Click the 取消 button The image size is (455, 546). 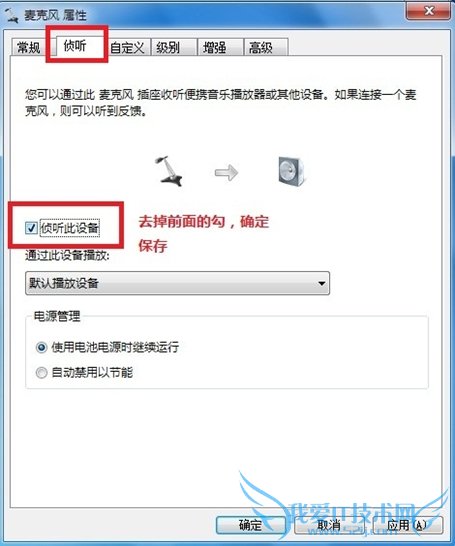[329, 525]
